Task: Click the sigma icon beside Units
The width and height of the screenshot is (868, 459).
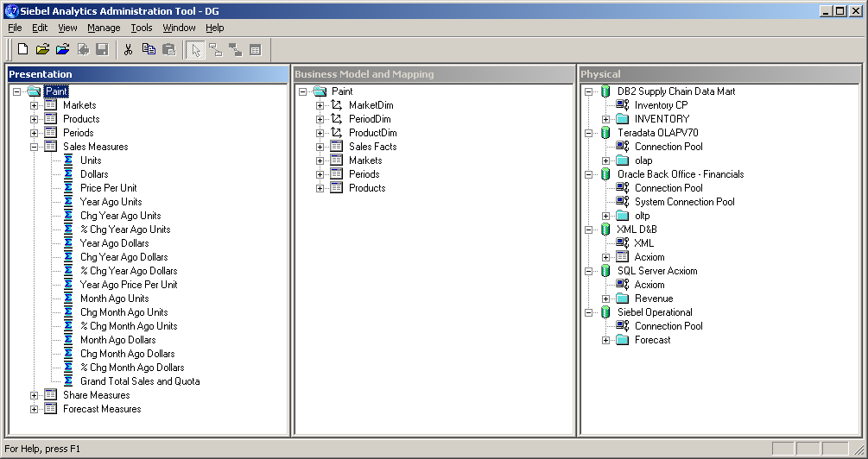Action: pos(68,160)
